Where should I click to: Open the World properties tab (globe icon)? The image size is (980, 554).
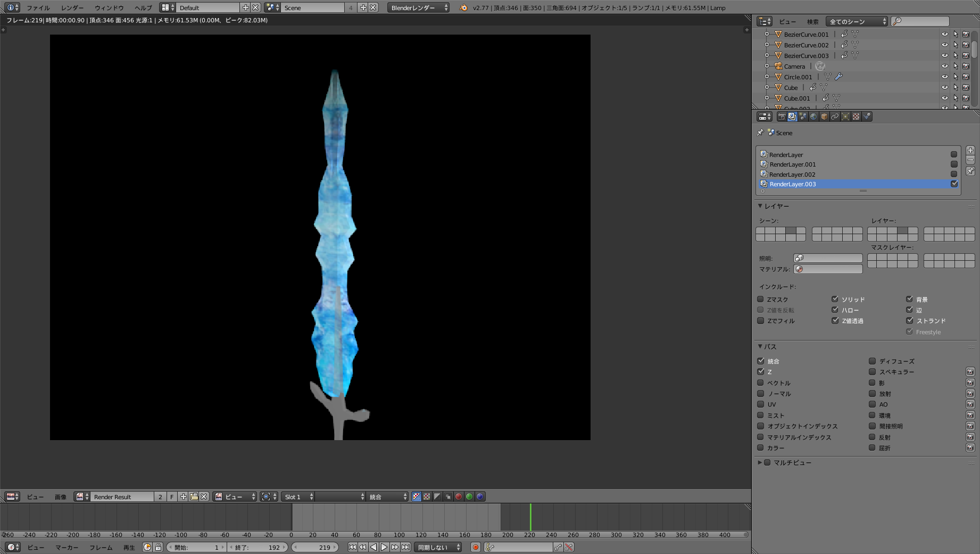click(x=813, y=117)
